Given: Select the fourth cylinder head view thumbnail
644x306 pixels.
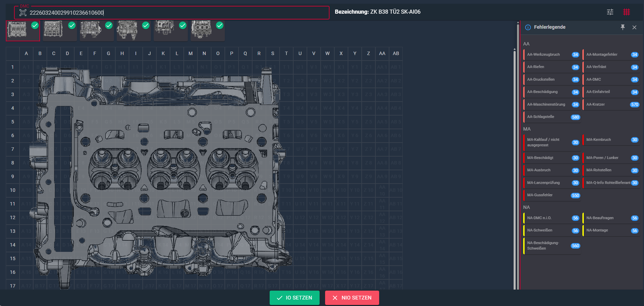Looking at the screenshot, I should coord(134,31).
